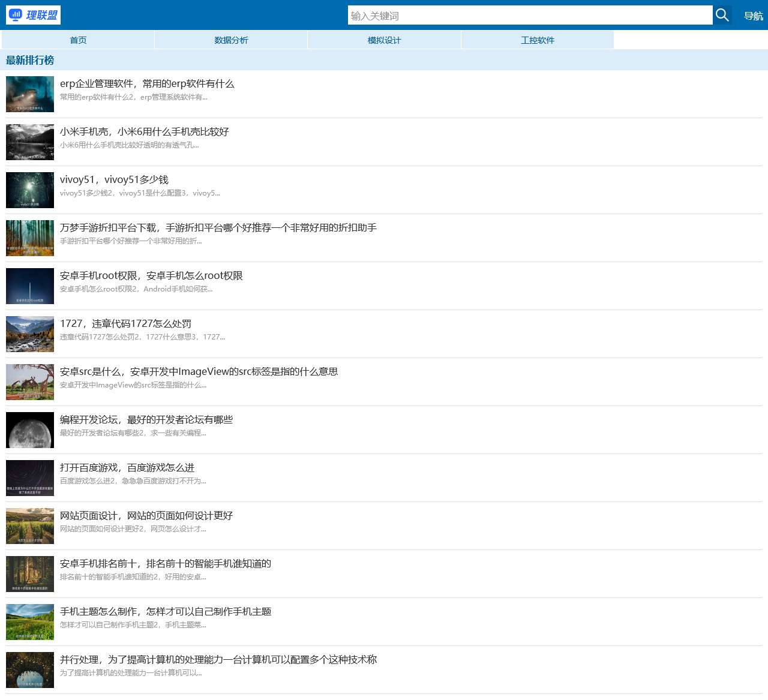The width and height of the screenshot is (768, 700).
Task: Click summary text 为了提高计算机的处理能力一台计算机可以...
Action: tap(131, 673)
